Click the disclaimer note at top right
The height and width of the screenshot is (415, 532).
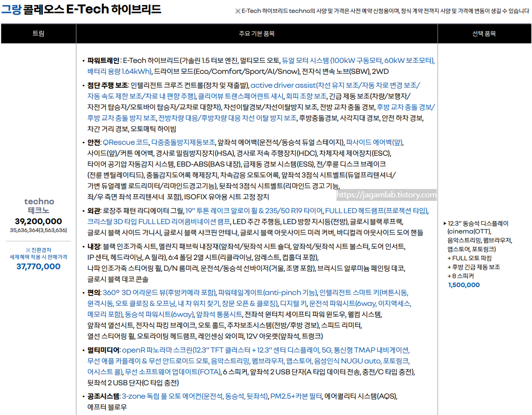click(x=382, y=11)
